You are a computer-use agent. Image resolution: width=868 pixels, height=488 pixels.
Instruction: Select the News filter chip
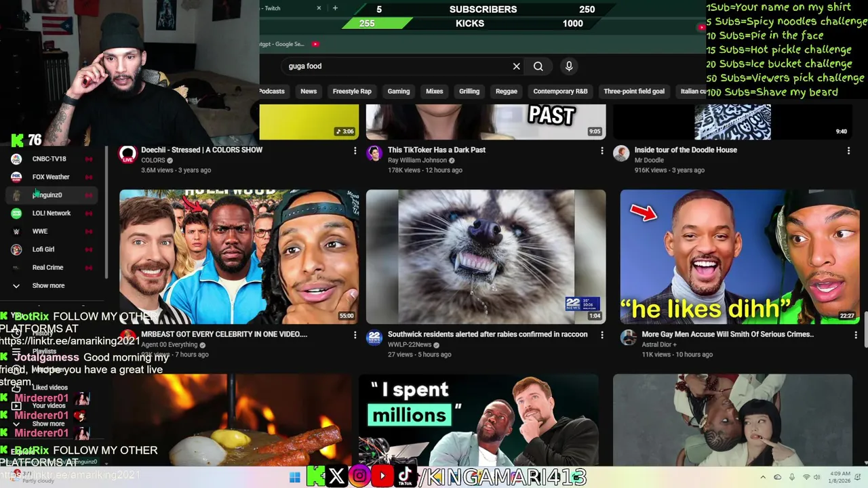coord(309,91)
